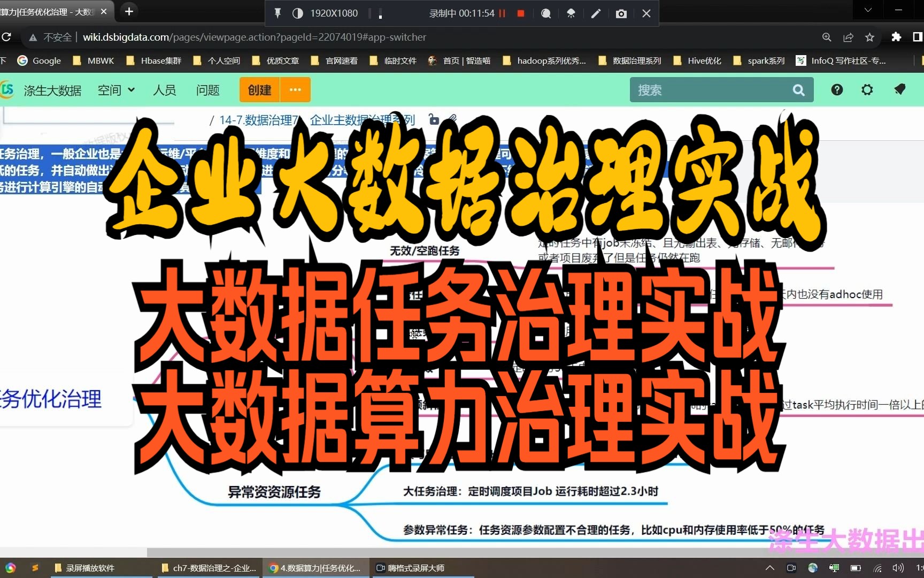This screenshot has width=924, height=578.
Task: Click the page restrictions lock icon
Action: 434,120
